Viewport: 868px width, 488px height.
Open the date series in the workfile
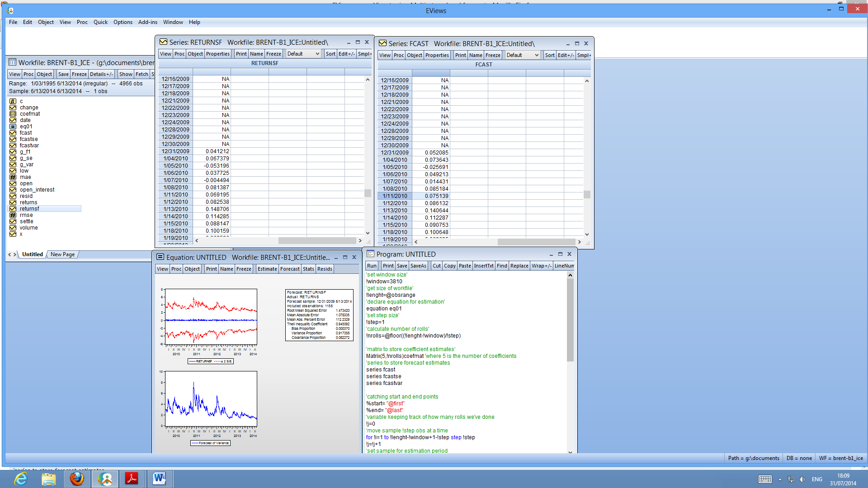(x=25, y=120)
